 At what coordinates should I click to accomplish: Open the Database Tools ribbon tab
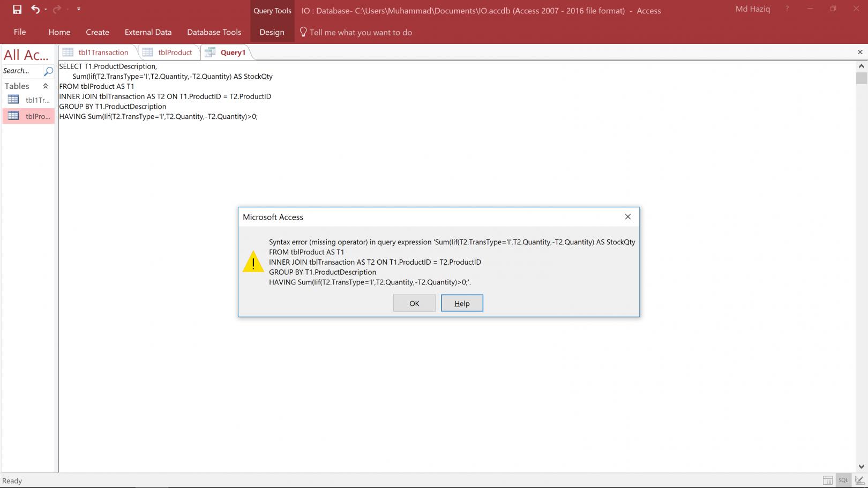[214, 32]
